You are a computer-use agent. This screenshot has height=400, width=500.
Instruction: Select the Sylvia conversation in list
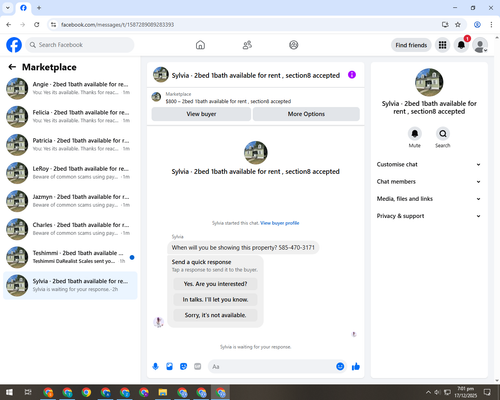(70, 285)
